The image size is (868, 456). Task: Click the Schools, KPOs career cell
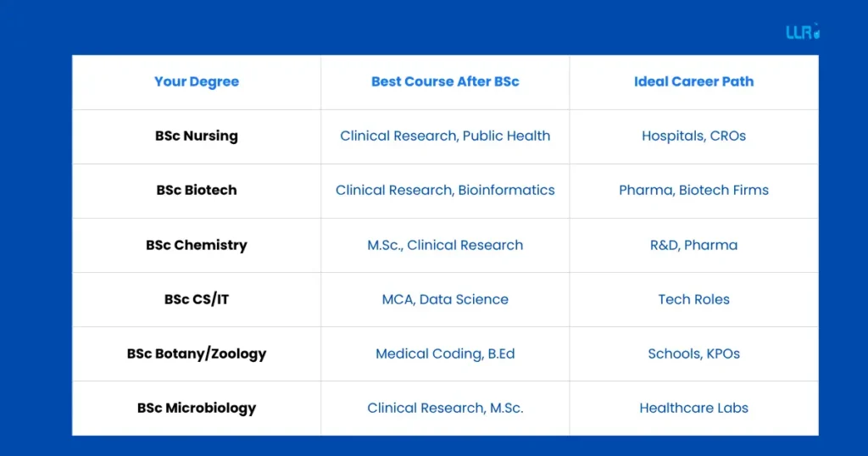coord(693,353)
